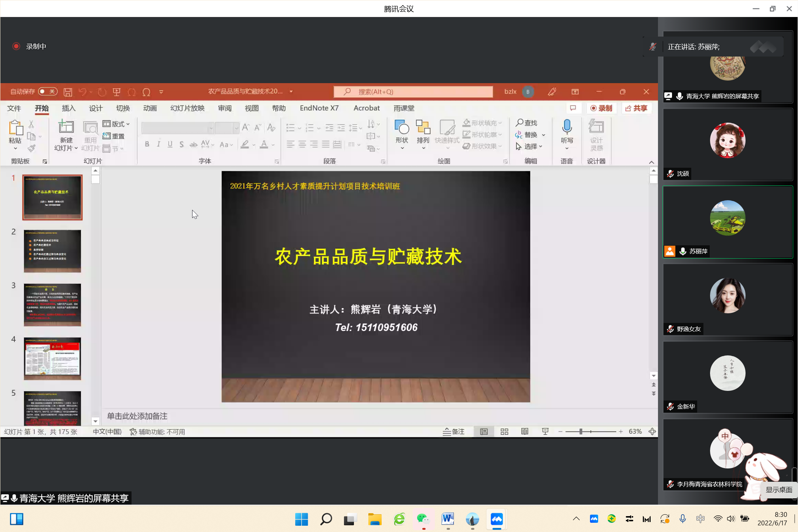798x532 pixels.
Task: Open WeChat from the taskbar
Action: (x=423, y=519)
